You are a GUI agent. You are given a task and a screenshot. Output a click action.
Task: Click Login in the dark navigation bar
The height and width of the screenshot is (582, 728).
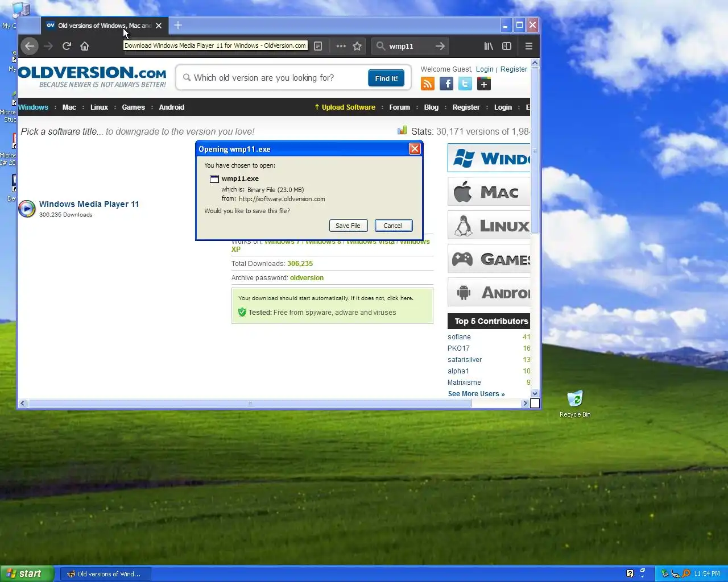(503, 107)
